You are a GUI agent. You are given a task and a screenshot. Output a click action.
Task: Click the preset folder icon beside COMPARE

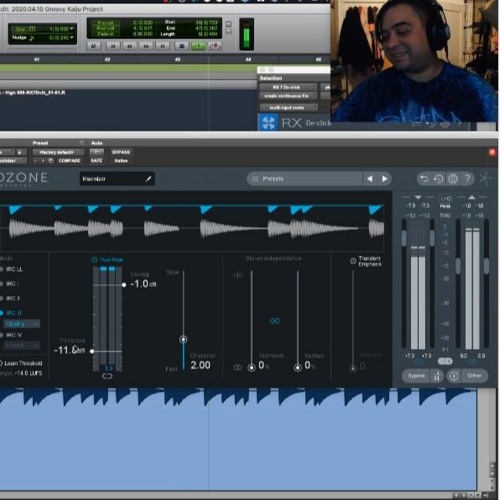click(51, 161)
